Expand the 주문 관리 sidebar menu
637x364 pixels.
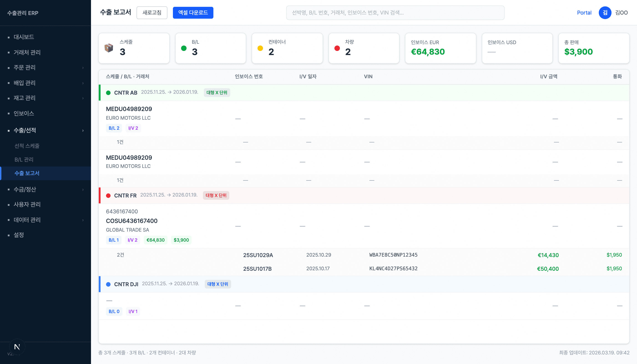(83, 68)
